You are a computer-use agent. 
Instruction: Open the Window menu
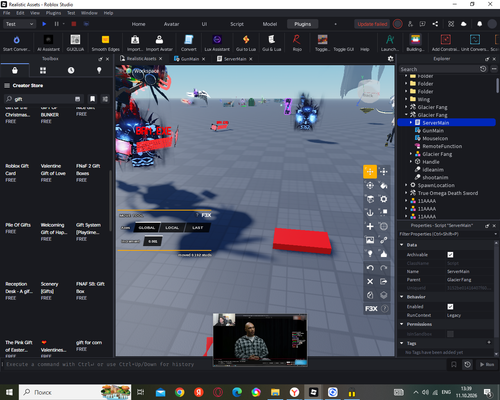89,13
